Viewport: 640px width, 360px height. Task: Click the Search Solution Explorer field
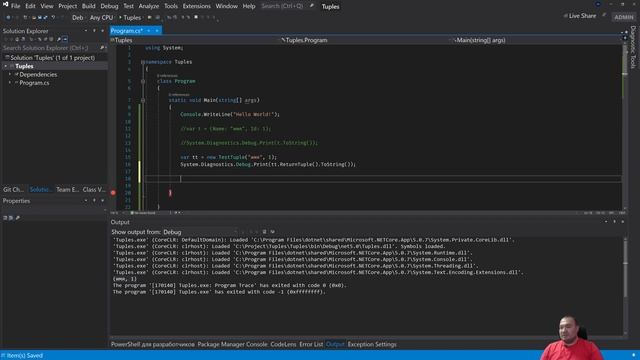(50, 48)
